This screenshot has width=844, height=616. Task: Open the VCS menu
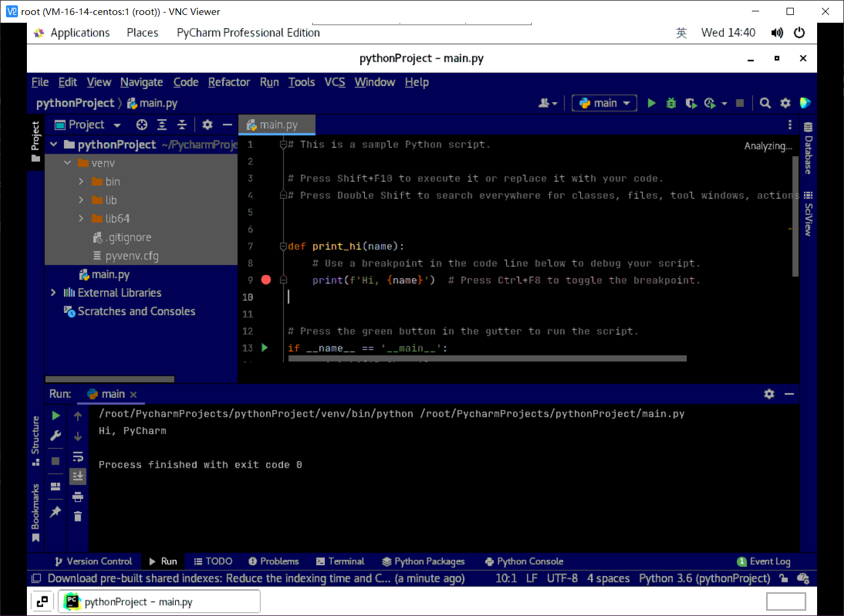click(x=335, y=82)
